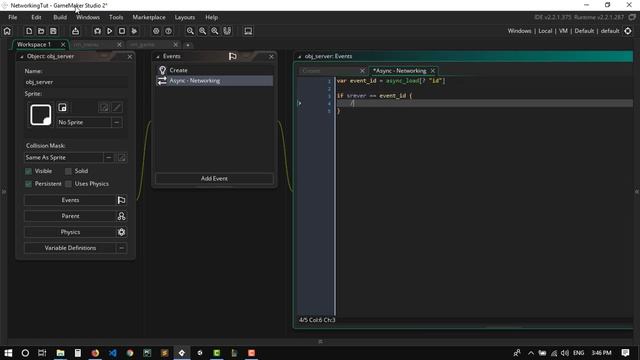Click the zoom out magnifier icon

tap(190, 31)
